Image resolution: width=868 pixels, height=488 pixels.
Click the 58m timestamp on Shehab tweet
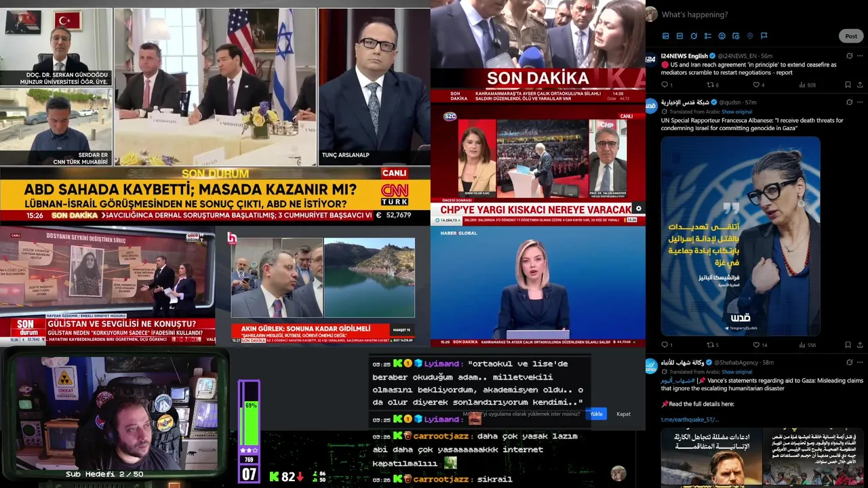(768, 363)
